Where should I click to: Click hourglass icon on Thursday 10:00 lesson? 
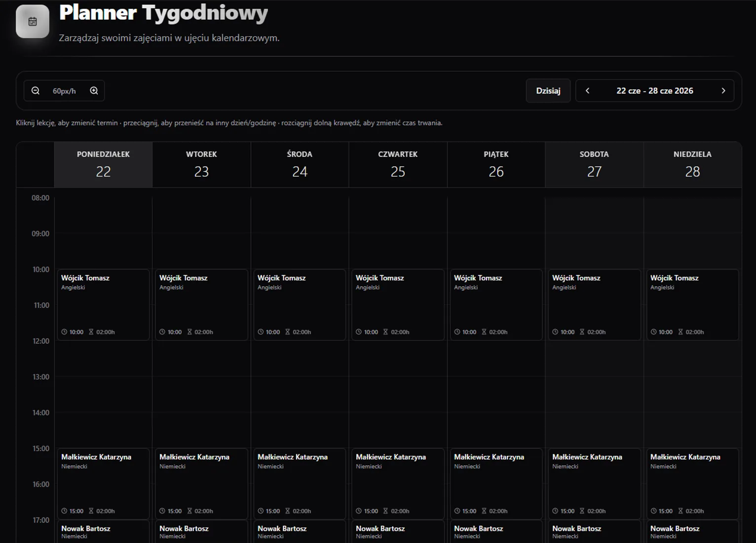[385, 332]
